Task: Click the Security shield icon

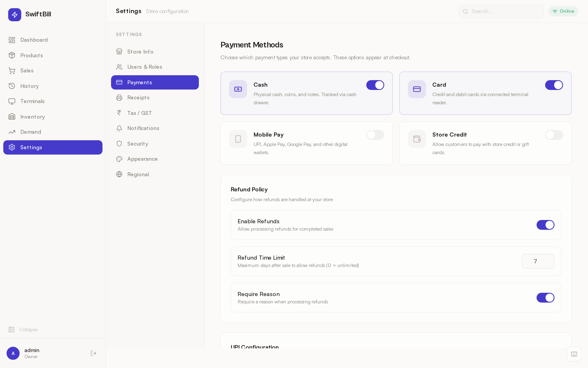Action: tap(119, 144)
